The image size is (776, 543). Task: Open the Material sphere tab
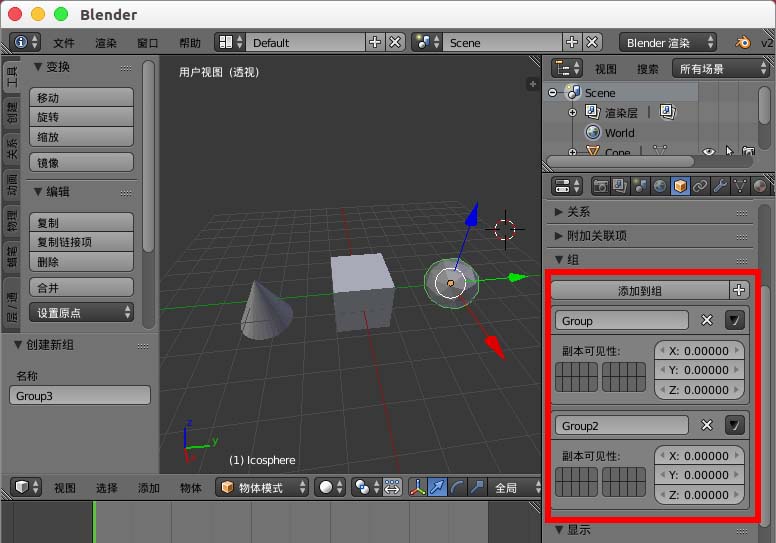[760, 187]
